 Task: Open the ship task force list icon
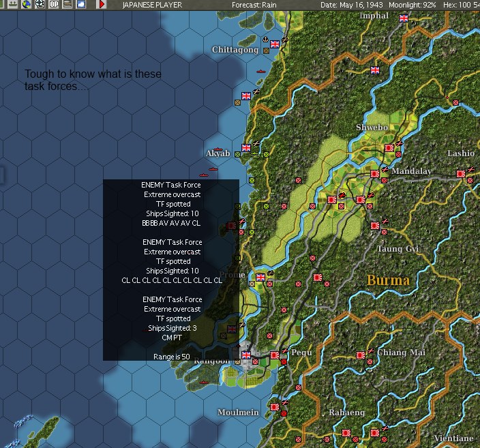(13, 4)
